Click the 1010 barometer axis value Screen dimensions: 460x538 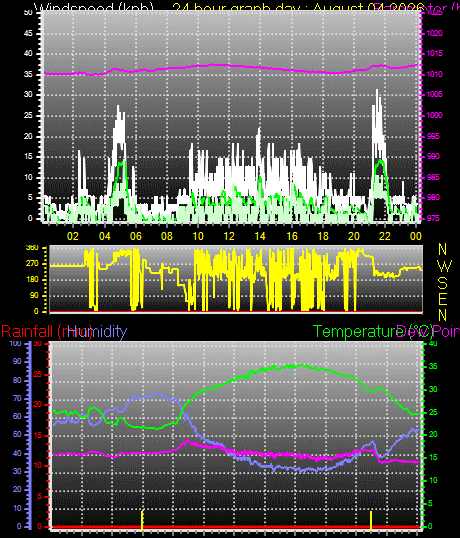pyautogui.click(x=435, y=74)
